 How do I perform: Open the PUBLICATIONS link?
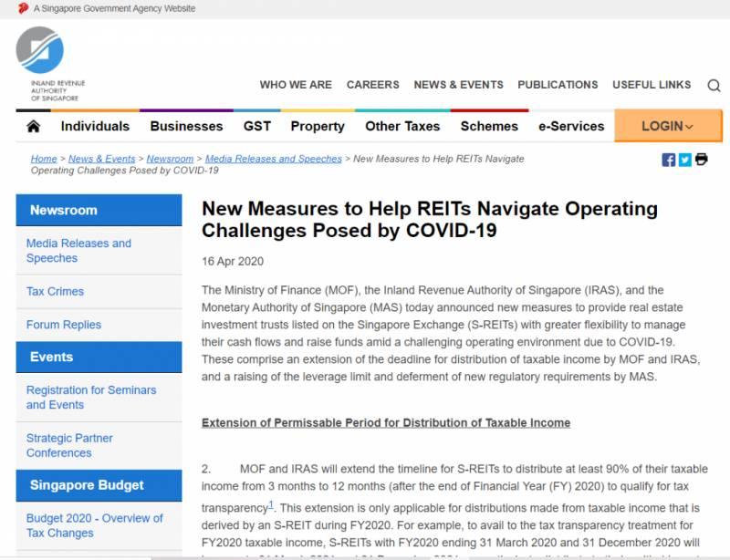[558, 85]
